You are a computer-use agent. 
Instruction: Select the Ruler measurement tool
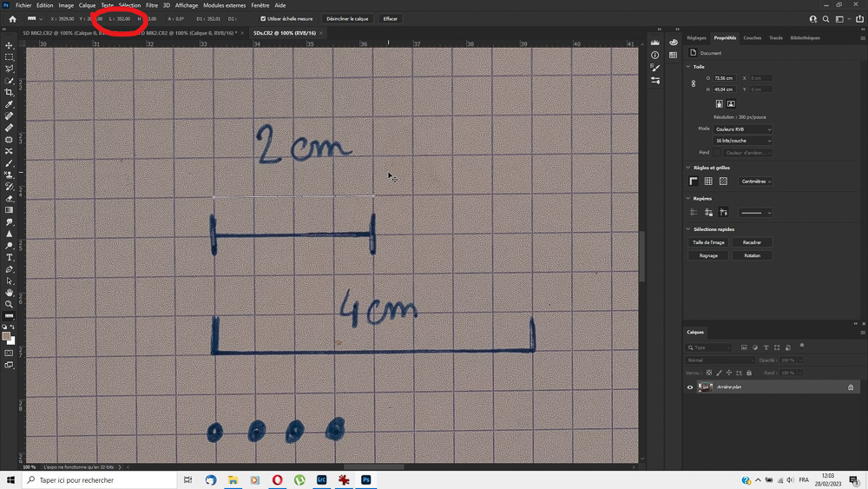[x=9, y=316]
